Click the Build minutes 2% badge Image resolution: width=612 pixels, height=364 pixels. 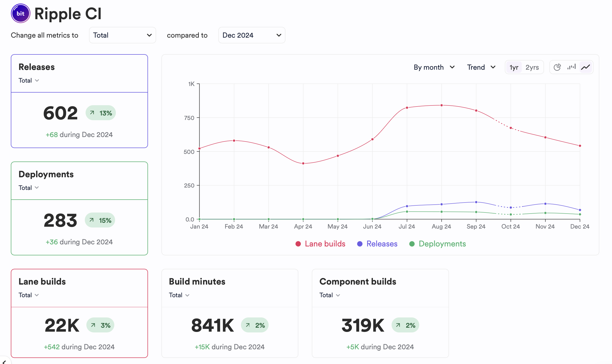[x=255, y=325]
